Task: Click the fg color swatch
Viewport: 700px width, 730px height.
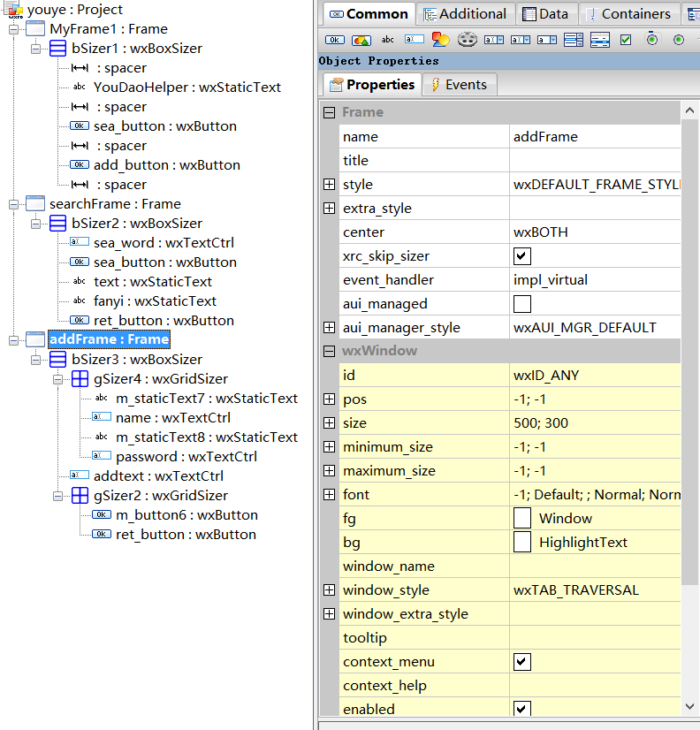Action: pyautogui.click(x=522, y=518)
